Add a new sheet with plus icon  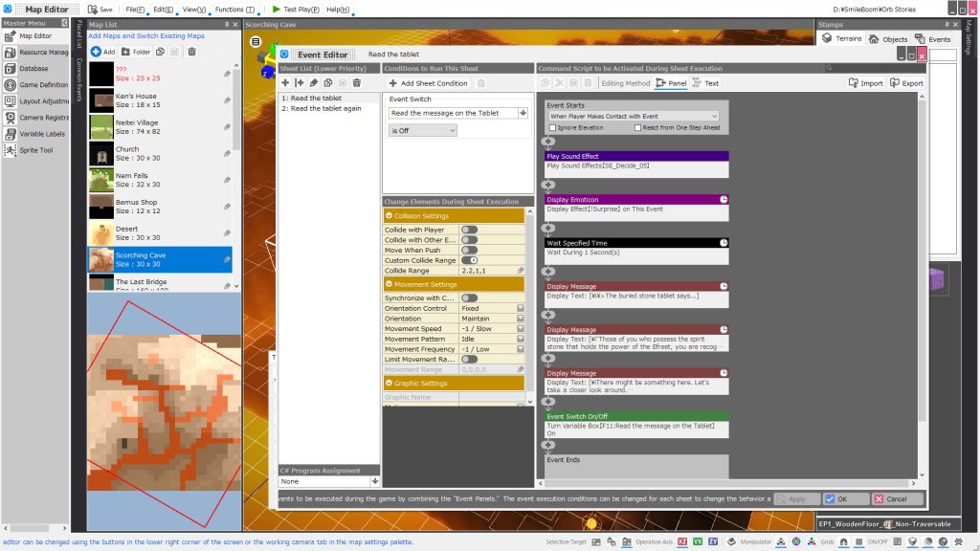[285, 82]
